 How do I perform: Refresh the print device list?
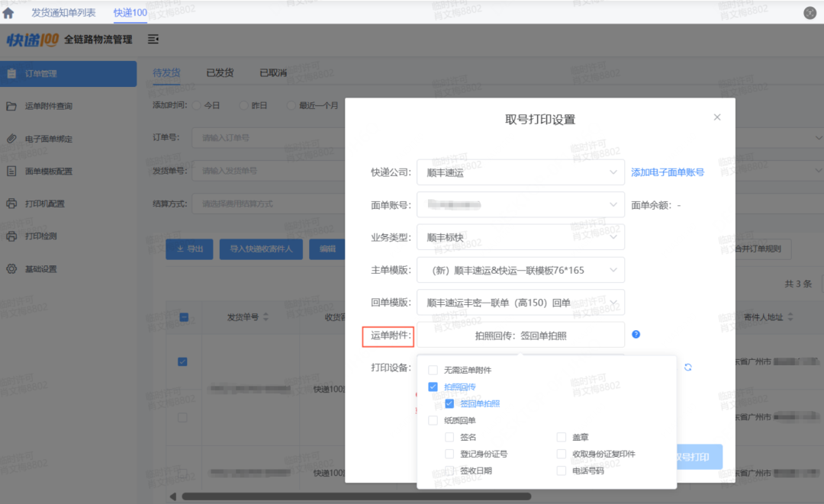(x=688, y=368)
